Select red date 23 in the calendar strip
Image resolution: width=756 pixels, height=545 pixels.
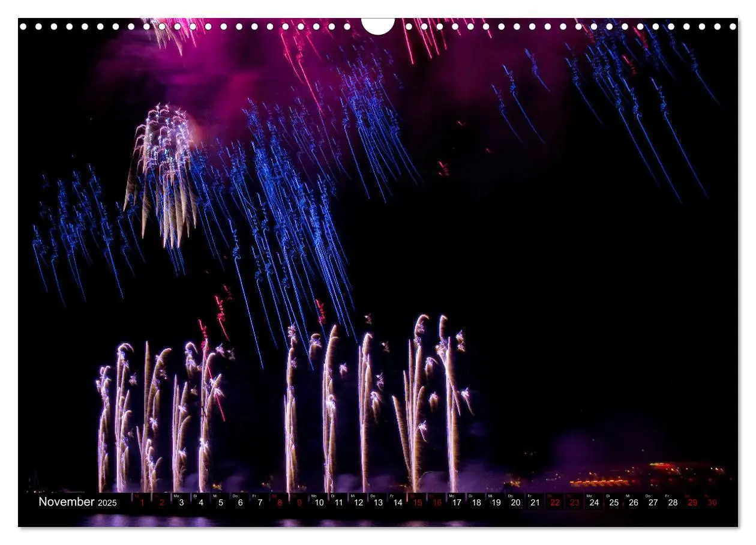click(575, 502)
